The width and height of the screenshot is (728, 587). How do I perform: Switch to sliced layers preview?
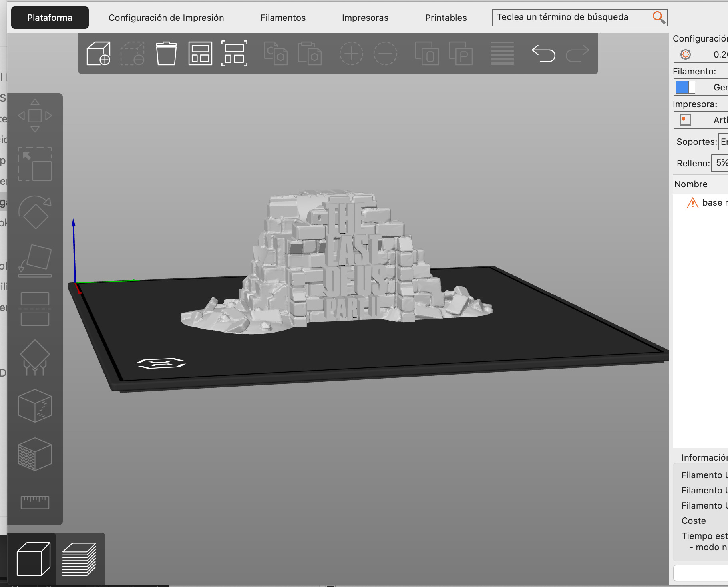pyautogui.click(x=79, y=559)
